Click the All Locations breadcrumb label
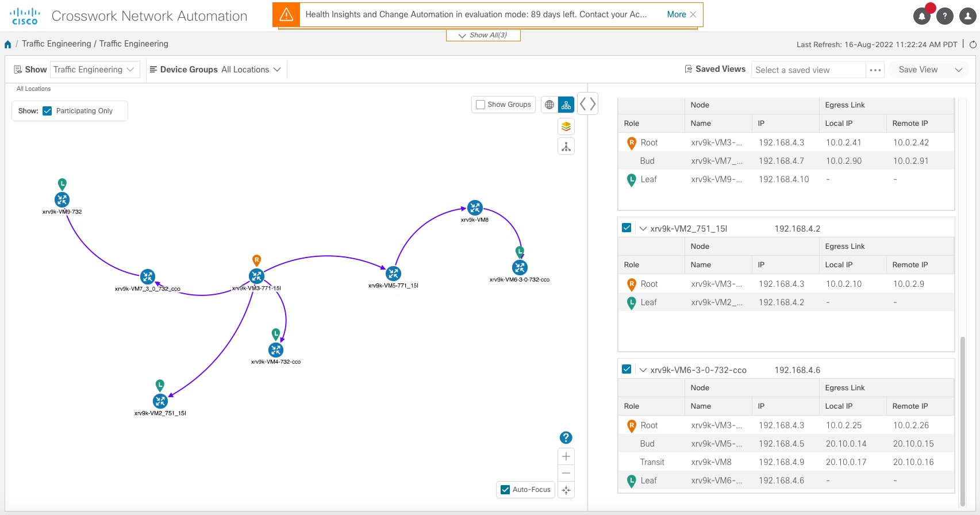The width and height of the screenshot is (980, 515). point(33,89)
